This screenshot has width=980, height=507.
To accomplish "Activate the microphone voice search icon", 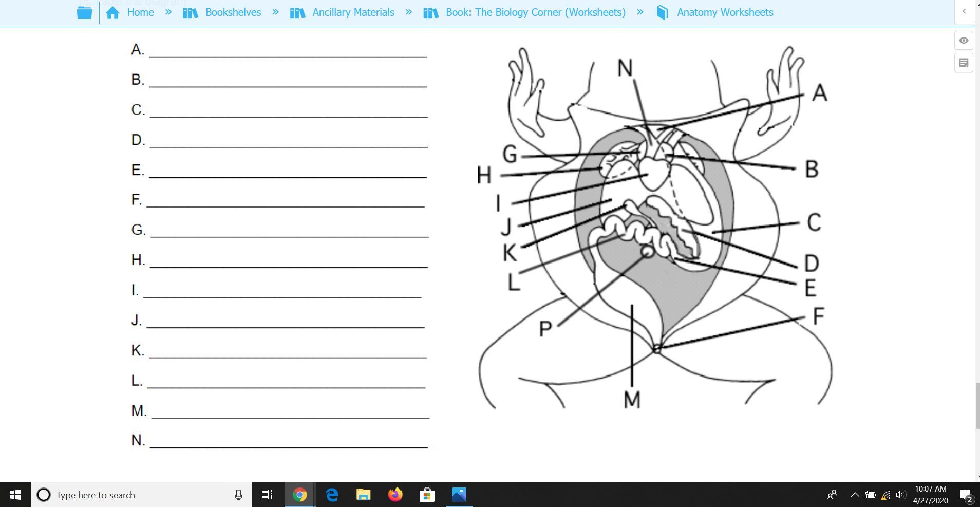I will [238, 495].
